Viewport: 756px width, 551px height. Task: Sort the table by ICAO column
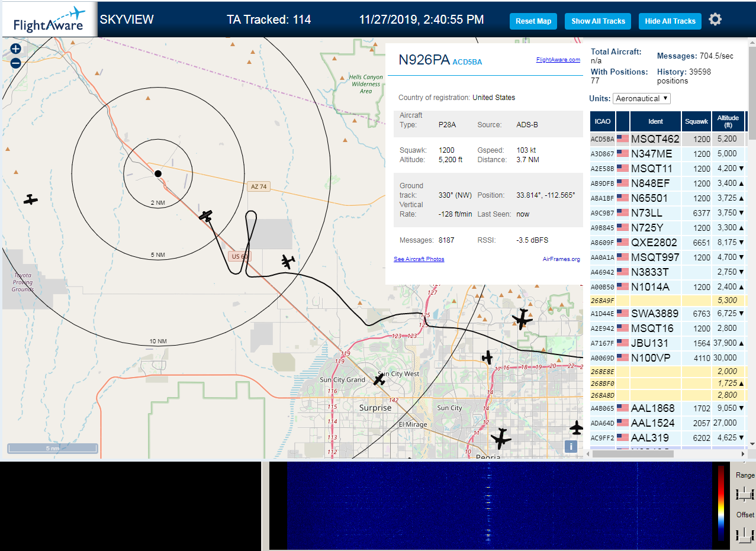pyautogui.click(x=603, y=121)
